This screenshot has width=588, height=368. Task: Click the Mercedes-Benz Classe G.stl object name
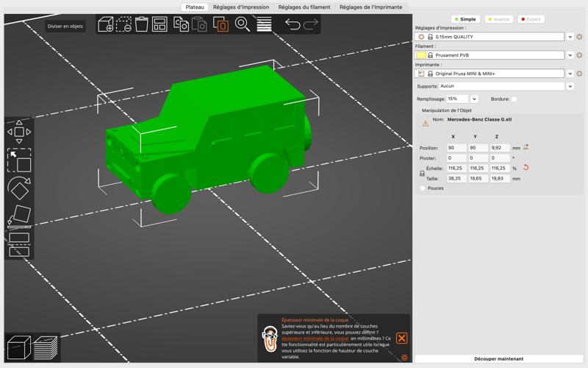click(x=479, y=119)
